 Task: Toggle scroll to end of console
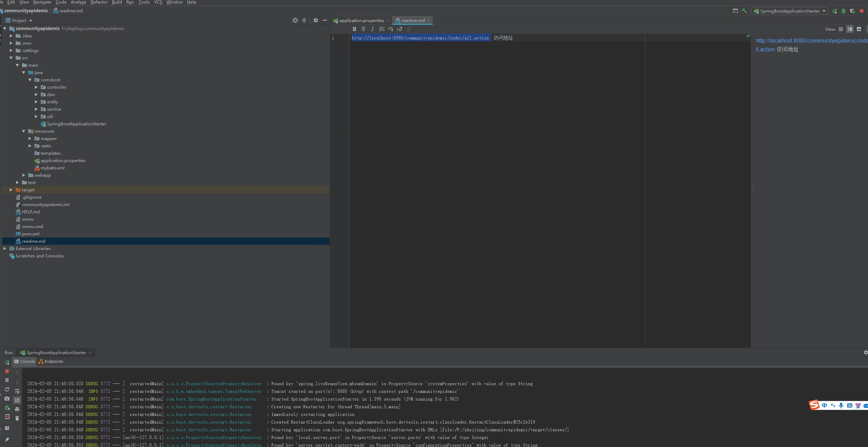[17, 400]
